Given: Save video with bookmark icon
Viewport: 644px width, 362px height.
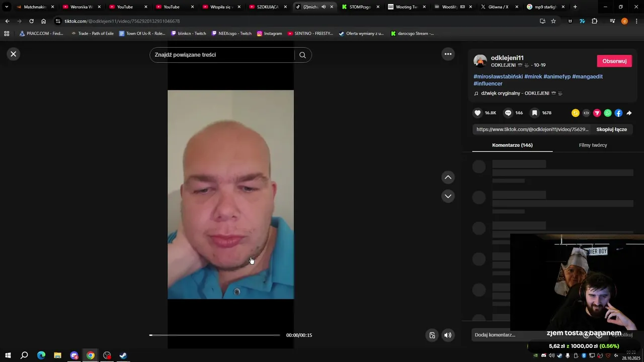Looking at the screenshot, I should (x=535, y=113).
